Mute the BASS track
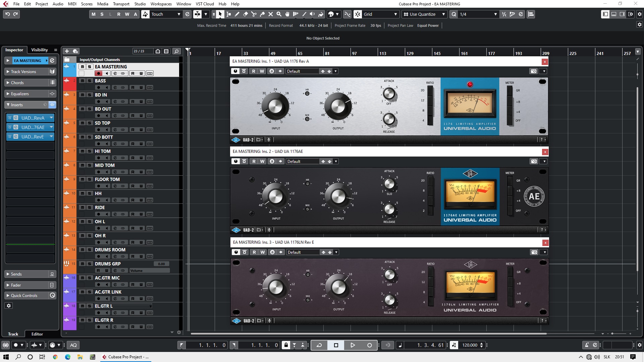Viewport: 644px width, 362px height. coord(82,81)
